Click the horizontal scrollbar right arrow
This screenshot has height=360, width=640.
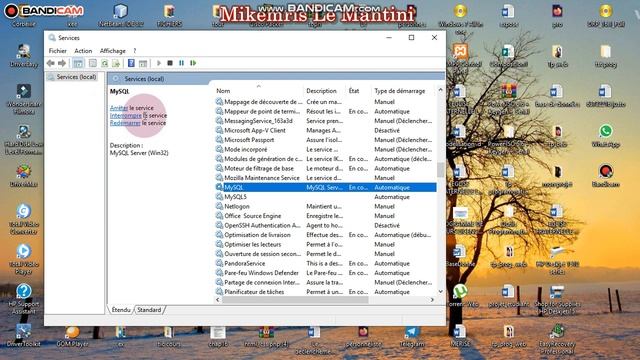pyautogui.click(x=432, y=300)
